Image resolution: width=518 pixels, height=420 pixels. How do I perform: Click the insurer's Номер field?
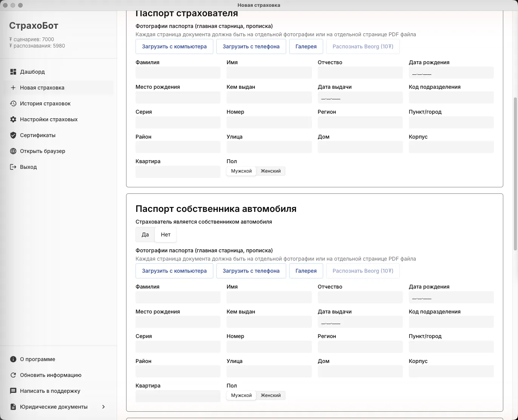pos(269,122)
